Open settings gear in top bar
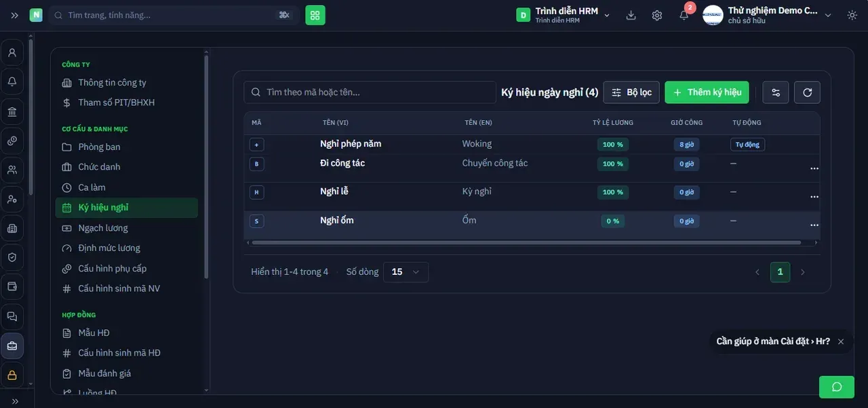The height and width of the screenshot is (408, 868). (657, 15)
